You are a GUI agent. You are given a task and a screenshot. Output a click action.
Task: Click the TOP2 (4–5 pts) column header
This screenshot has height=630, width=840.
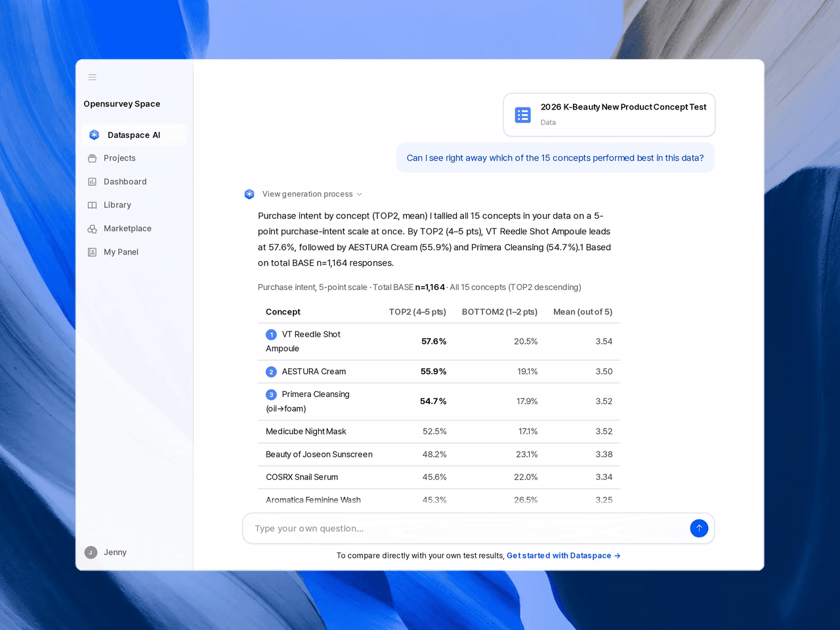tap(417, 312)
